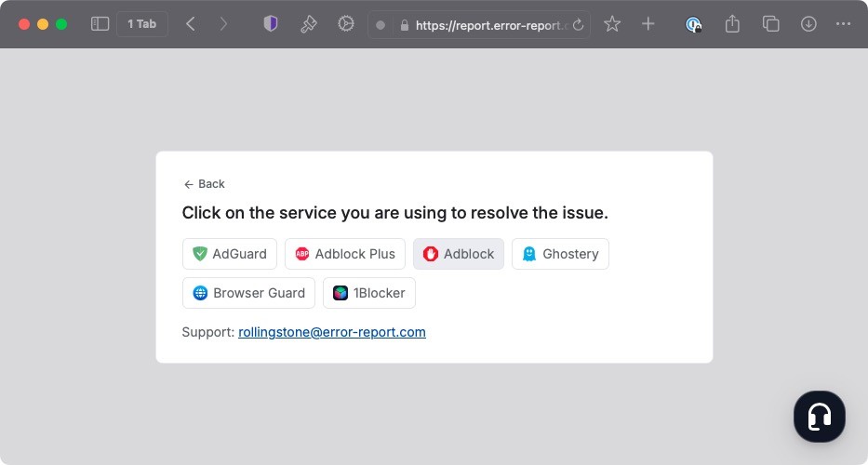This screenshot has height=465, width=868.
Task: Focus the report.error-report URL address field
Action: click(479, 25)
